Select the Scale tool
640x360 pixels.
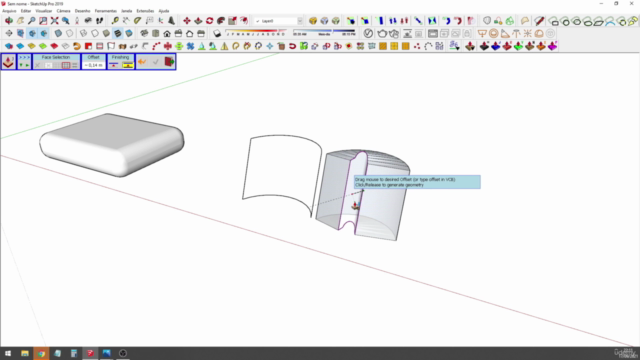pyautogui.click(x=232, y=20)
